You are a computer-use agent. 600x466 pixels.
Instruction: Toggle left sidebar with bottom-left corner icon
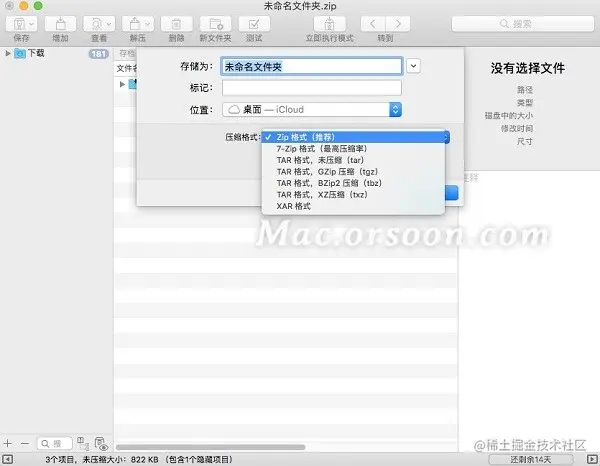[8, 459]
